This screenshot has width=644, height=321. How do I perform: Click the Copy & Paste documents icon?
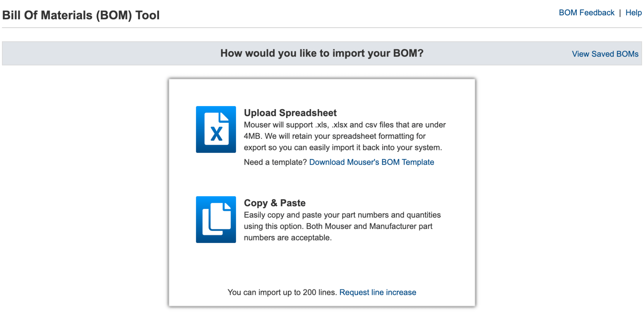coord(216,219)
